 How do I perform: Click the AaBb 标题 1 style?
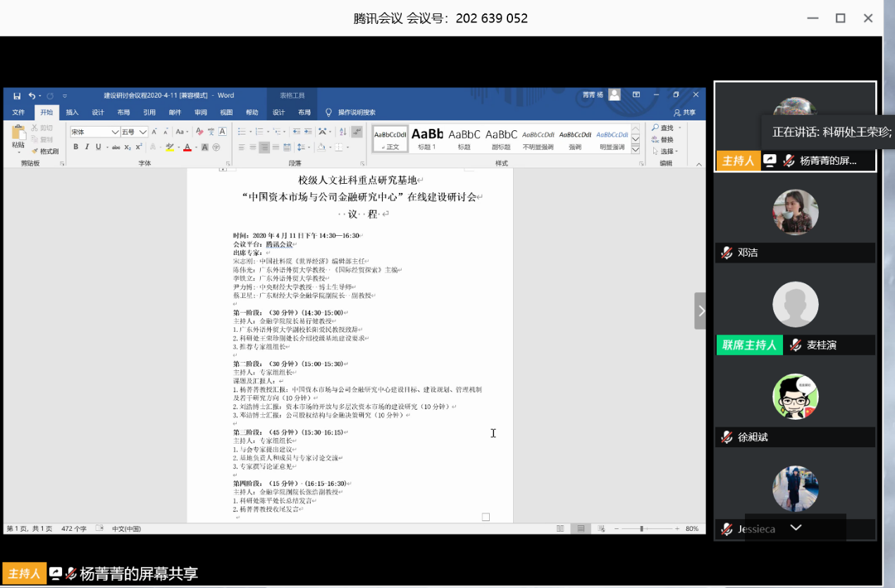[x=426, y=135]
